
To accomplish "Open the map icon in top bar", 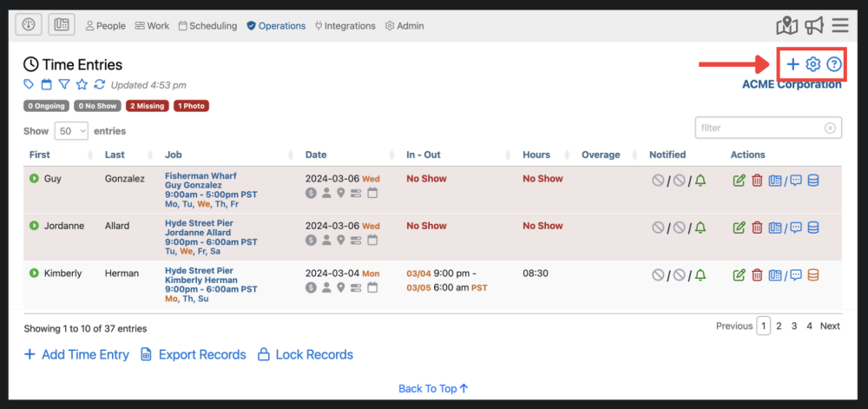I will [787, 25].
